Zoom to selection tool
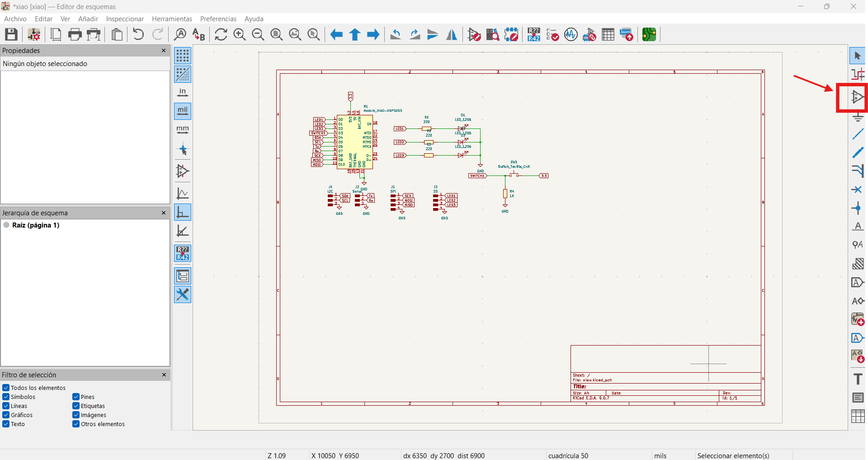 click(x=314, y=34)
